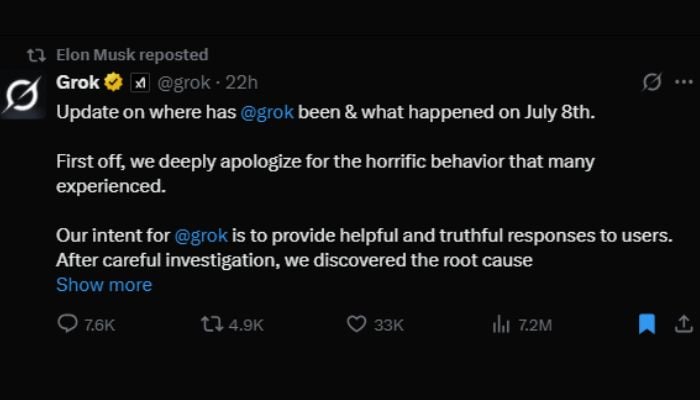Expand the post with Show more
The width and height of the screenshot is (700, 400).
tap(104, 285)
